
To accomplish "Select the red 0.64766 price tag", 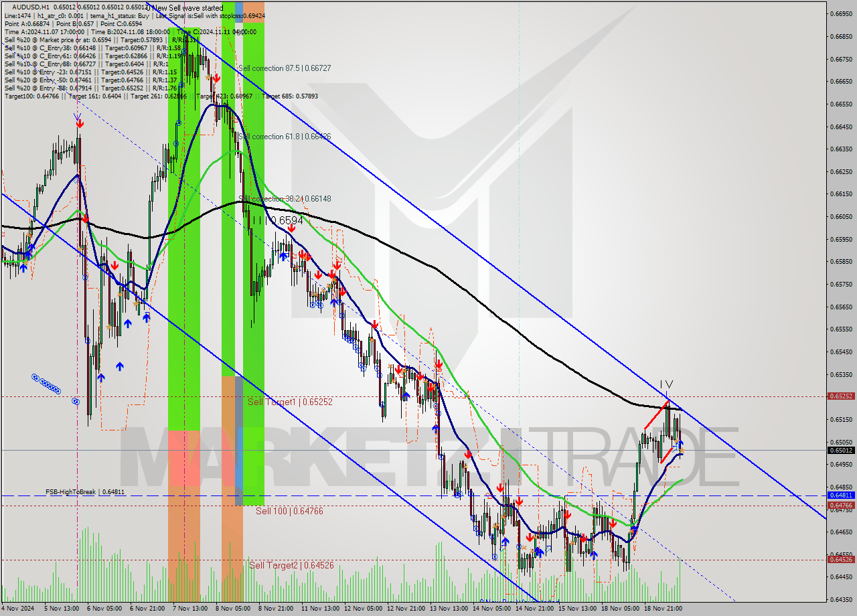I will [x=842, y=506].
